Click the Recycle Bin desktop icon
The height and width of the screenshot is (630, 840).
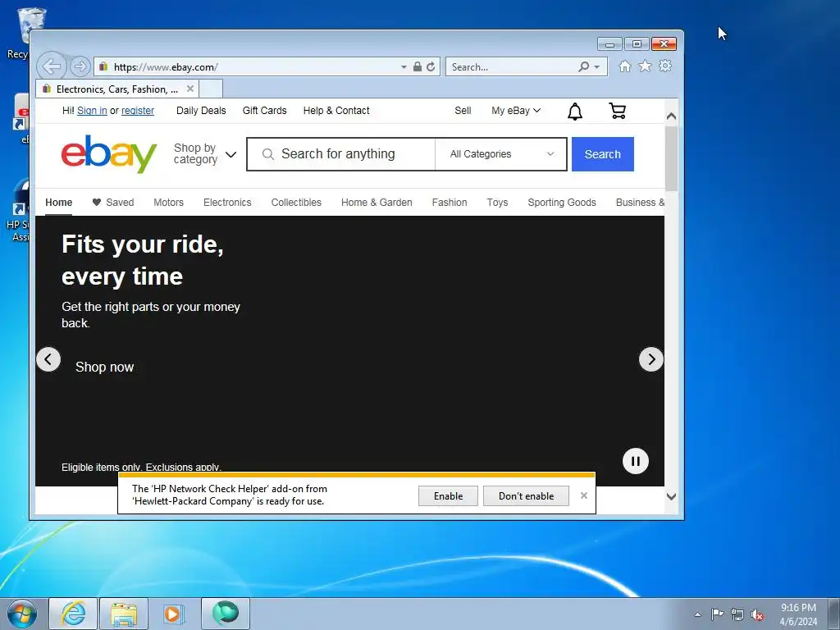point(24,33)
